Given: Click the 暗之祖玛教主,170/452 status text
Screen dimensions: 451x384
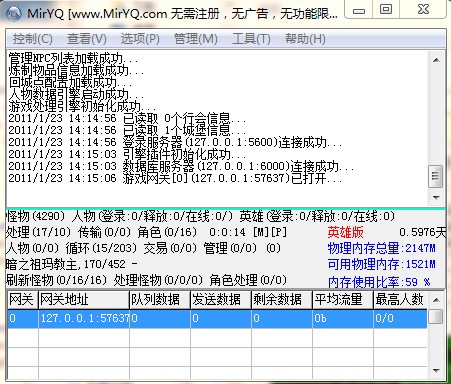Looking at the screenshot, I should click(72, 264).
